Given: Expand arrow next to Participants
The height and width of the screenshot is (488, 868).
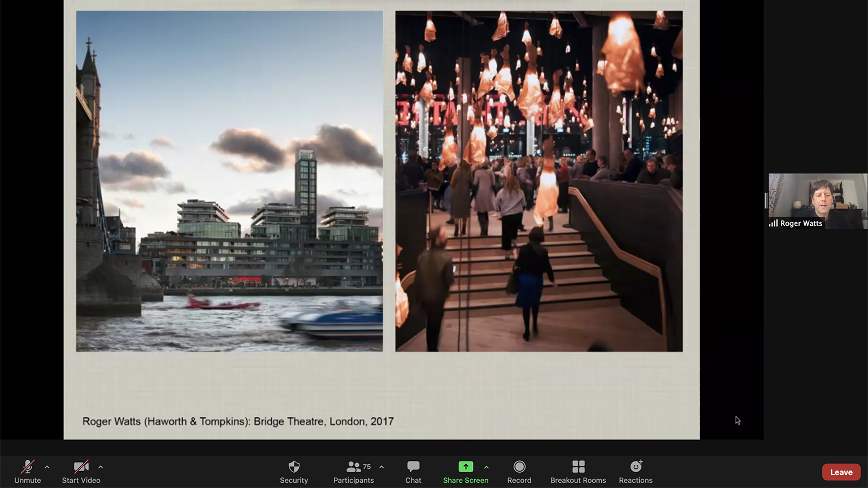Looking at the screenshot, I should click(x=381, y=467).
